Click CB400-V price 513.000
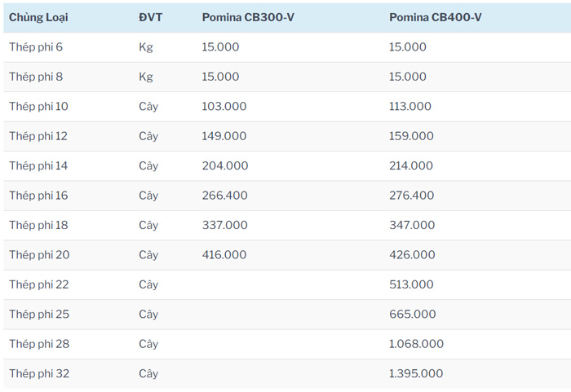The height and width of the screenshot is (392, 571). pyautogui.click(x=411, y=284)
